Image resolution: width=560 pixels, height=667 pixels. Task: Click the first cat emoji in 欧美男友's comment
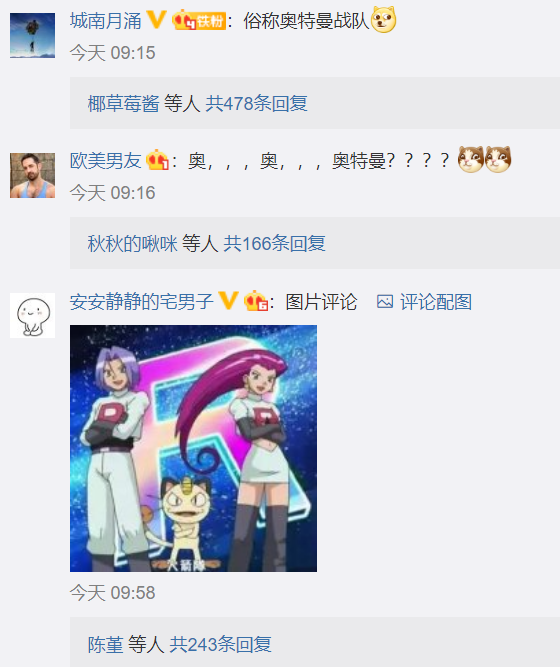pos(471,159)
